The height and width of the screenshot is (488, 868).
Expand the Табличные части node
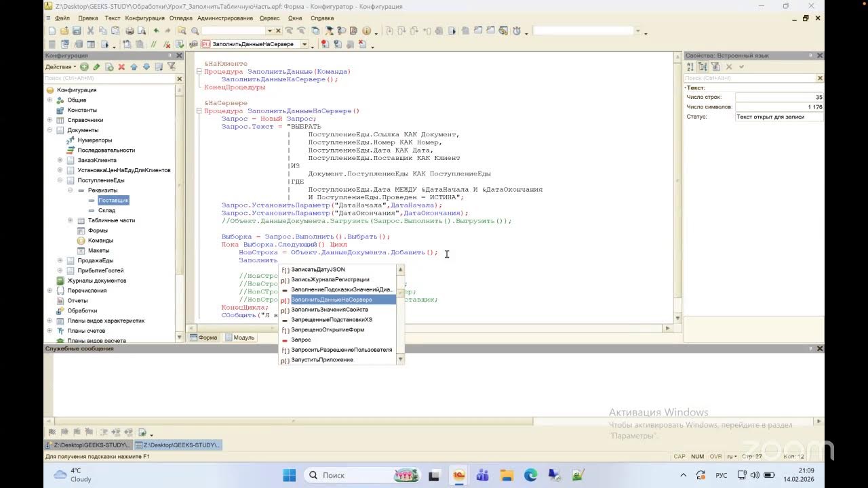(70, 220)
